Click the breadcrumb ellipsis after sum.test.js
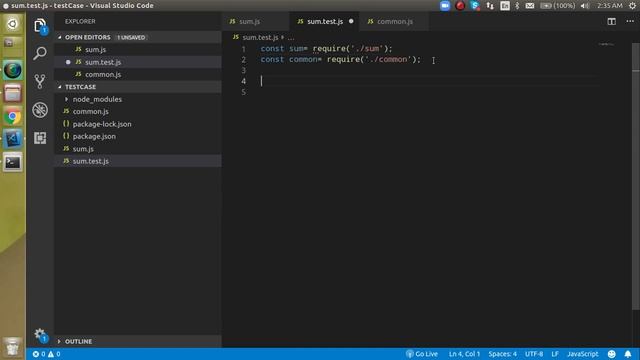 tap(291, 37)
